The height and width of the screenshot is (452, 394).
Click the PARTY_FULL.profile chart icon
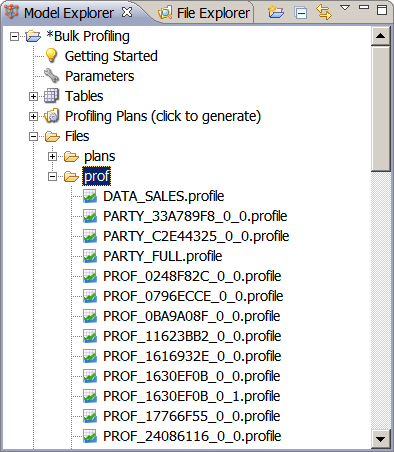90,256
